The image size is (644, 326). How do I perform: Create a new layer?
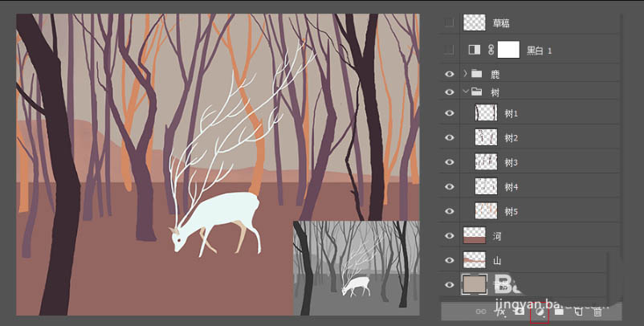coord(578,312)
